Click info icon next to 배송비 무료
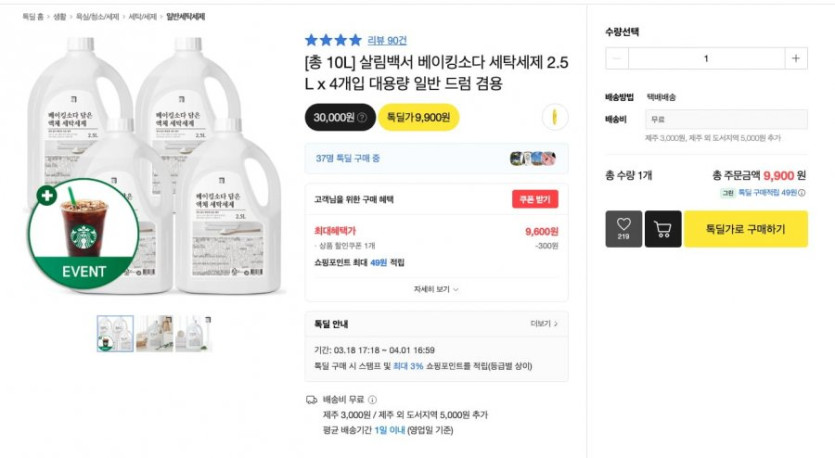Viewport: 835px width, 458px height. click(x=373, y=400)
